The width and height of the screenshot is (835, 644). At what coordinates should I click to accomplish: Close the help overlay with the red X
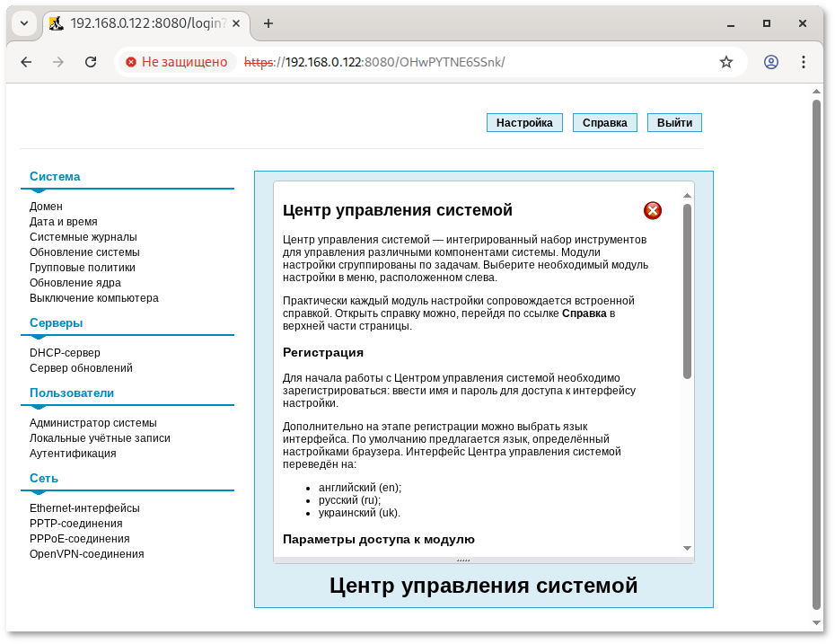click(652, 210)
